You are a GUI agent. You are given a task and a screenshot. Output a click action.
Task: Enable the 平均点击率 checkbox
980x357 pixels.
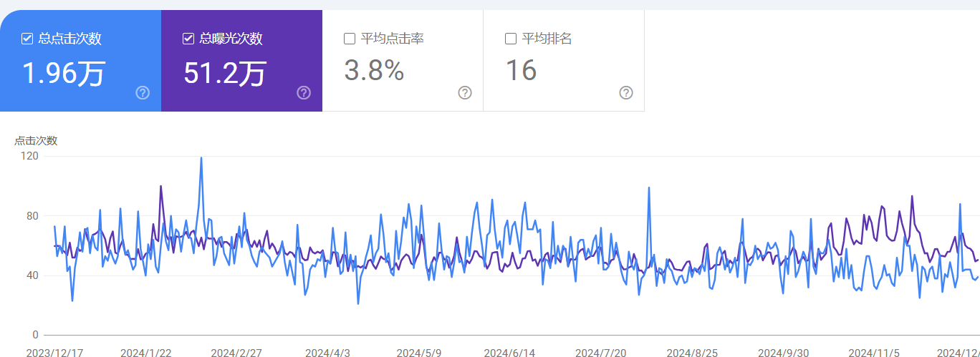(x=350, y=39)
